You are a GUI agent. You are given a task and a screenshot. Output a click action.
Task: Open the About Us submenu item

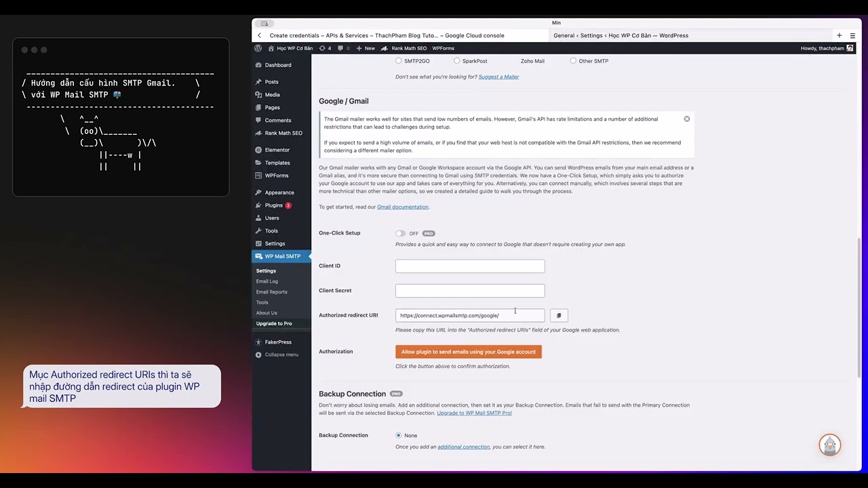tap(267, 313)
